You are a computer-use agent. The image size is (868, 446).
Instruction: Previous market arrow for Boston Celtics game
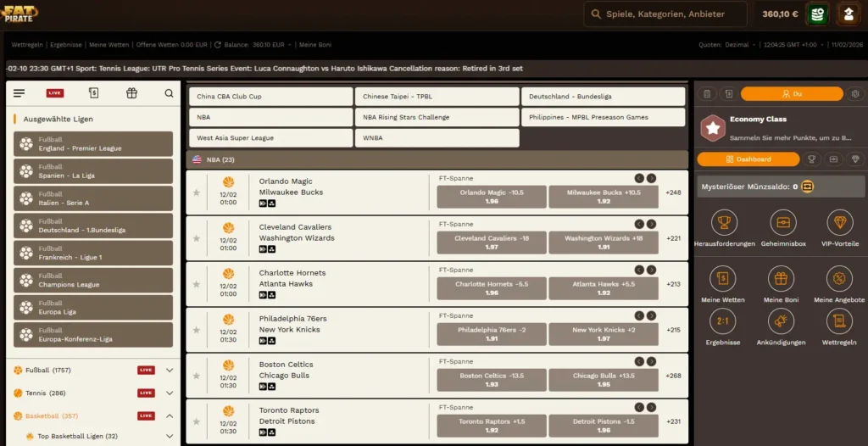click(x=639, y=361)
